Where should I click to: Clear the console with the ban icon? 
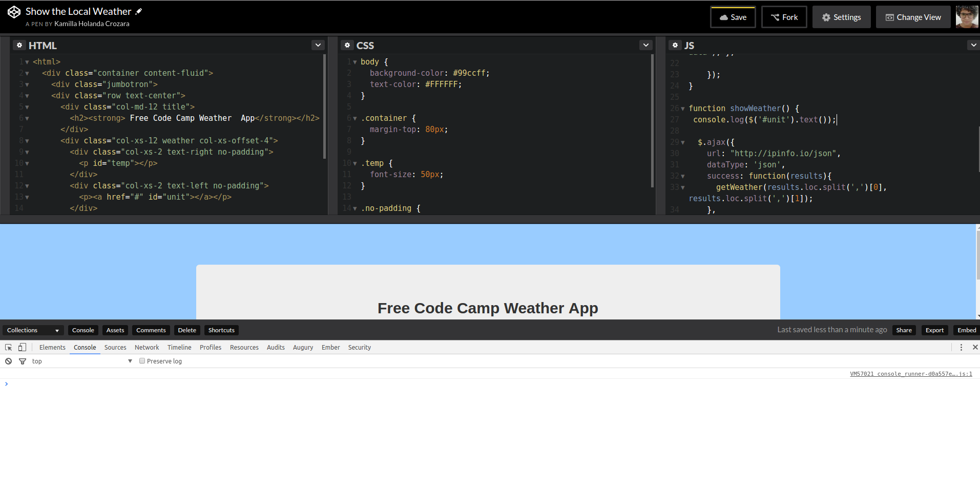9,361
